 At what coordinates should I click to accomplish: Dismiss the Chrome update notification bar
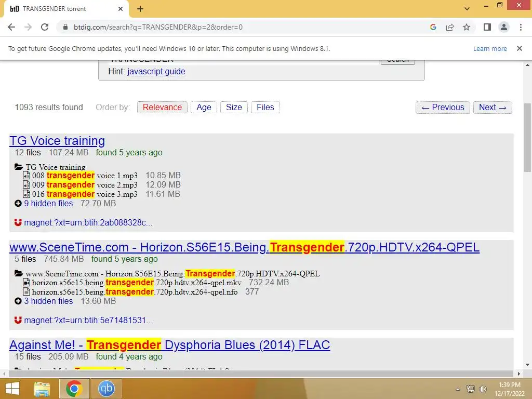pyautogui.click(x=520, y=48)
